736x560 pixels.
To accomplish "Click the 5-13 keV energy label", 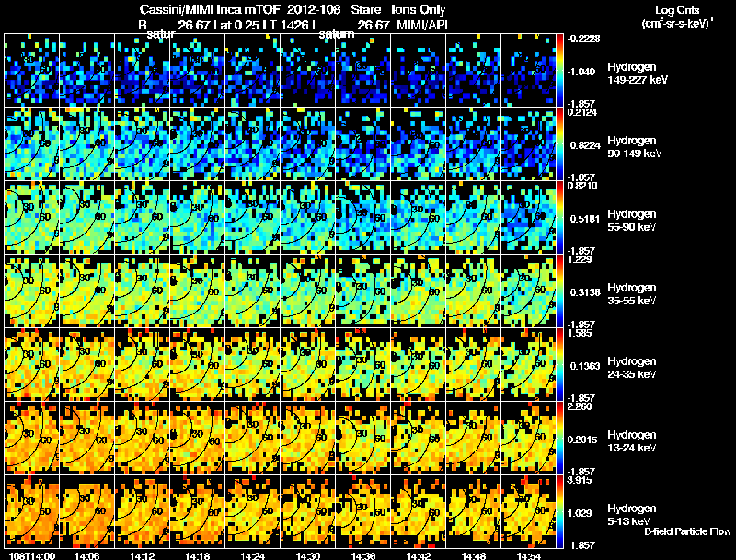I will 628,521.
